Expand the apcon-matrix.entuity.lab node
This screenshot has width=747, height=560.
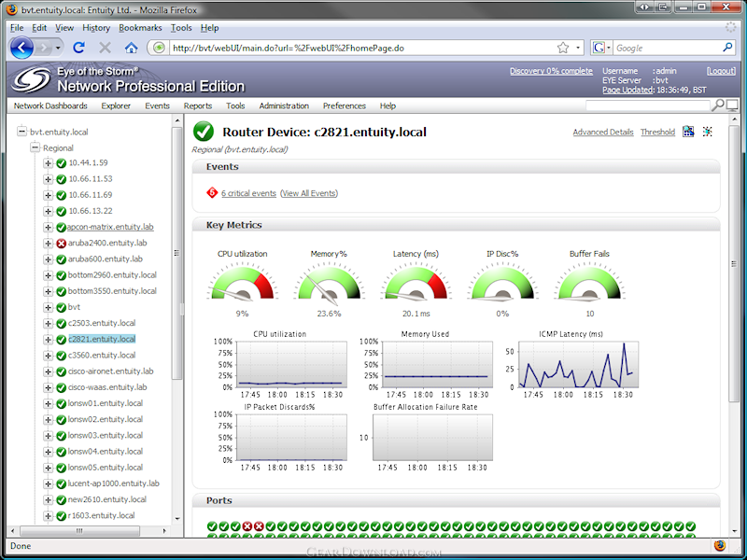click(x=48, y=227)
